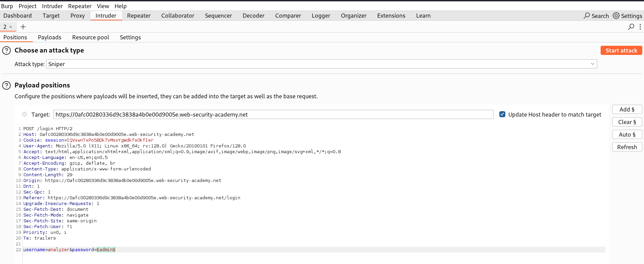Expand the Attack type Sniper dropdown

(321, 64)
